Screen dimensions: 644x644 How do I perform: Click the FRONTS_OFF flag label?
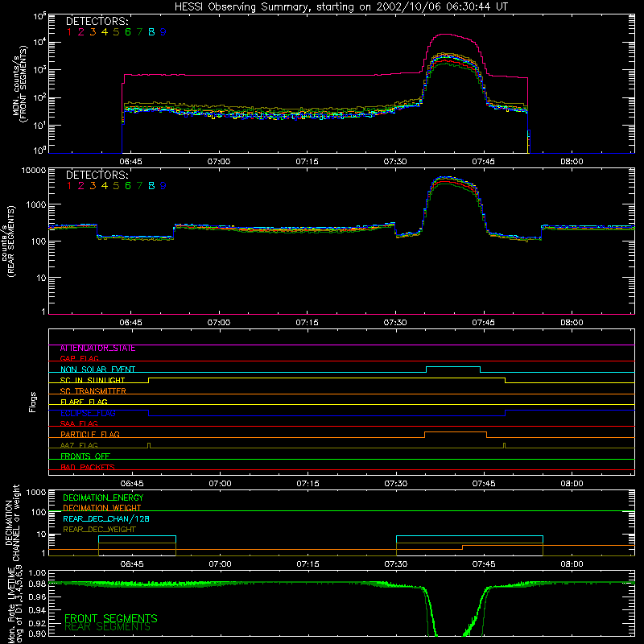[85, 456]
